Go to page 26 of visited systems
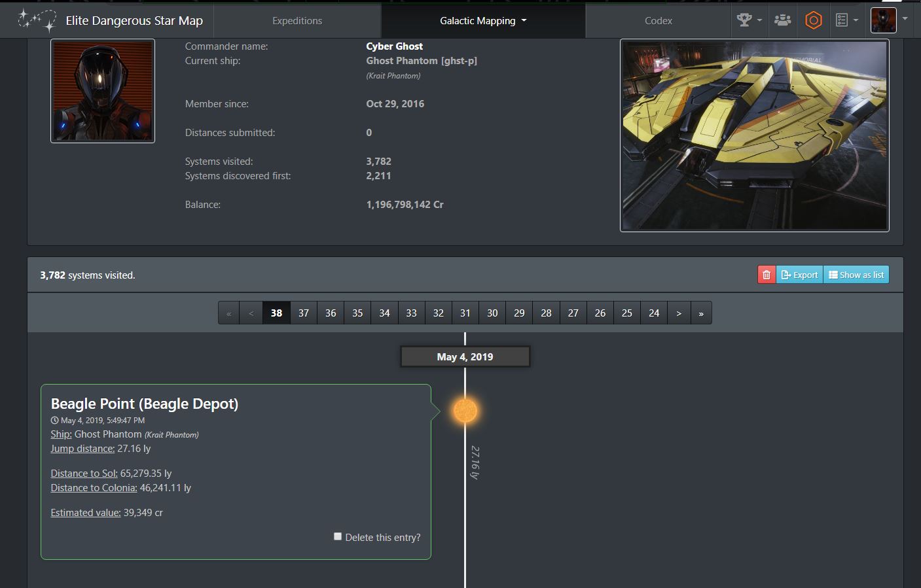921x588 pixels. click(600, 313)
